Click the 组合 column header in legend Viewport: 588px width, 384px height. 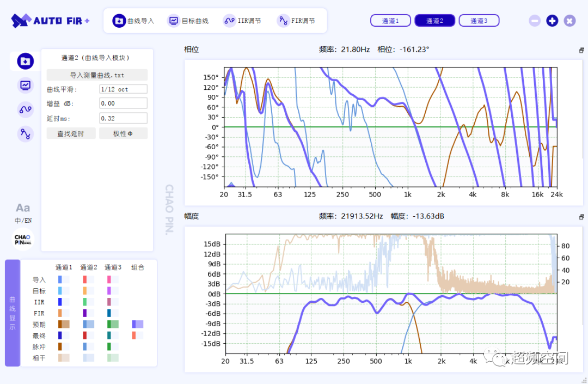point(138,267)
